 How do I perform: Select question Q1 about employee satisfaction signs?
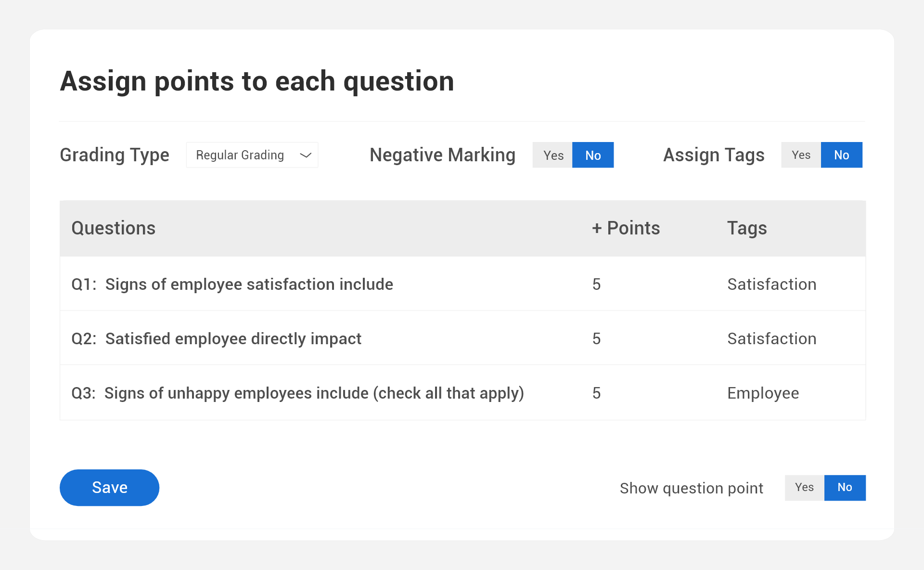tap(232, 285)
